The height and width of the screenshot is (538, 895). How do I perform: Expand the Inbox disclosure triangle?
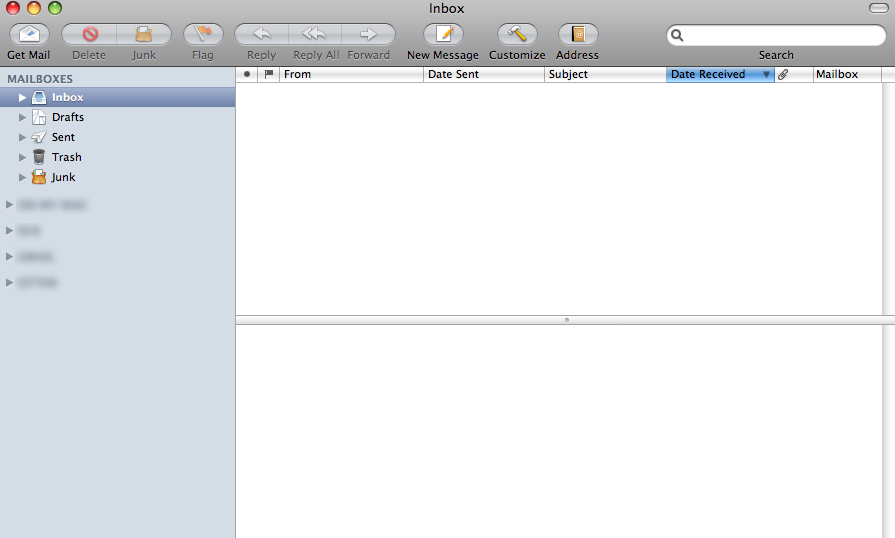tap(23, 98)
